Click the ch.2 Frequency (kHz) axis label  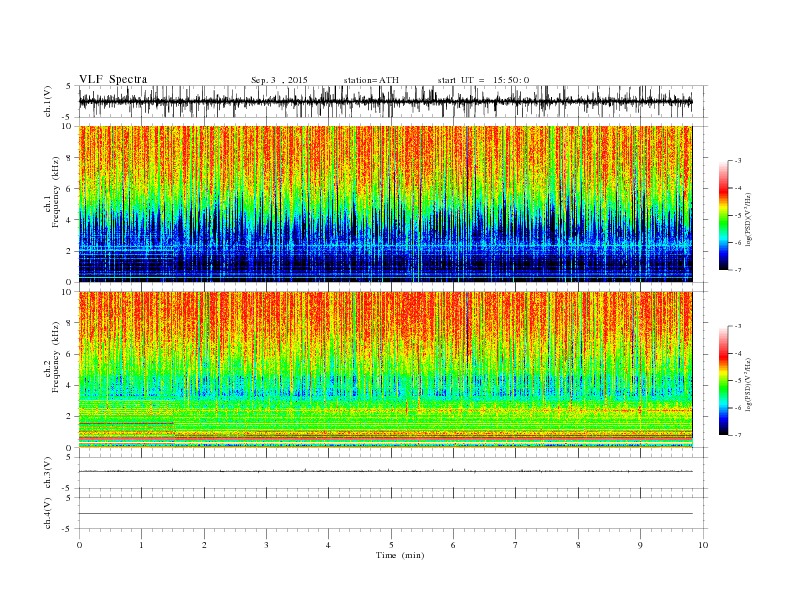pos(52,357)
